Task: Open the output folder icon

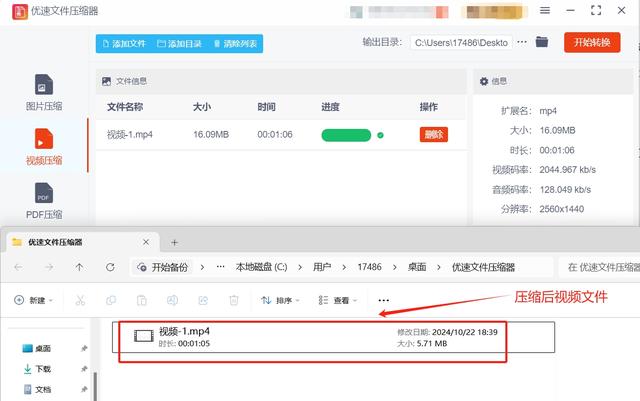Action: click(542, 42)
